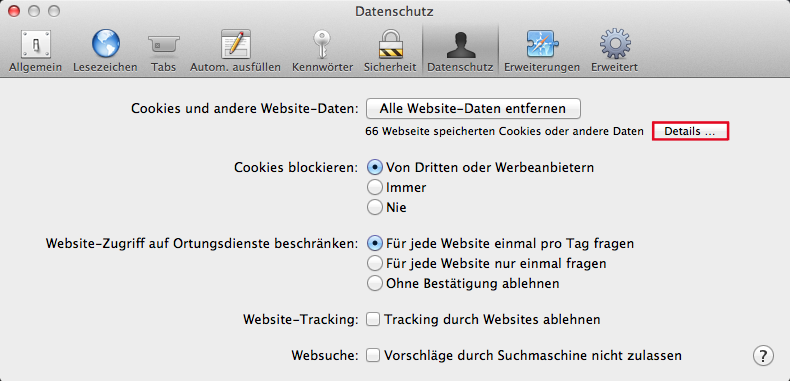Viewport: 790px width, 381px height.
Task: Open the Sicherheit padlock pane
Action: click(390, 50)
